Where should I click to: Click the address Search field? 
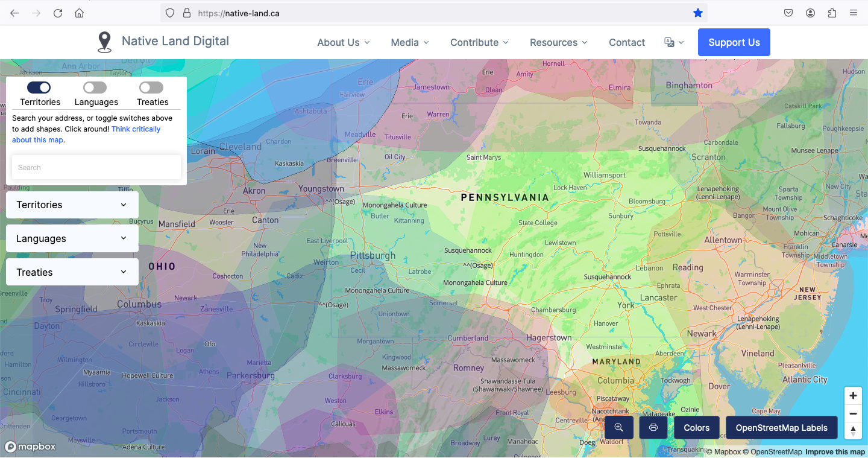pyautogui.click(x=96, y=168)
